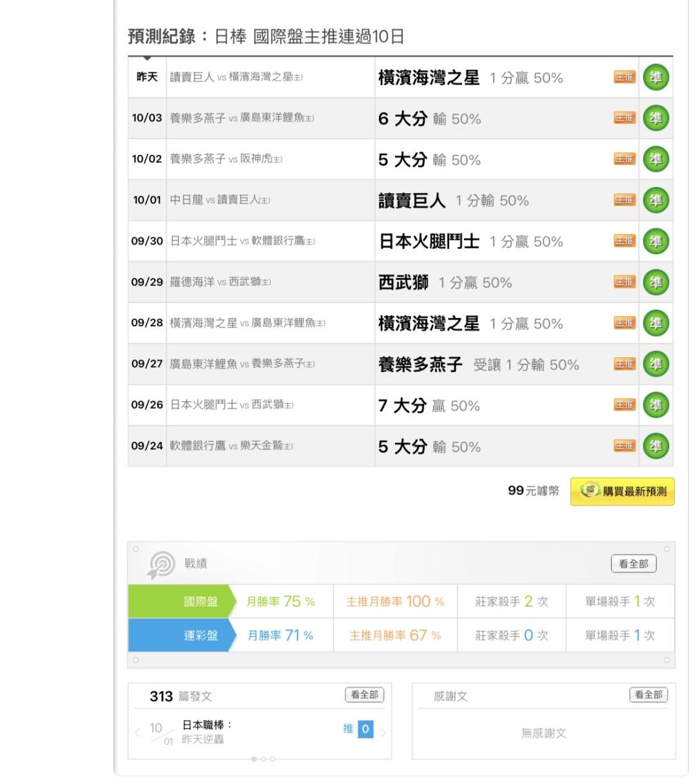Screen dimensions: 696x784
Task: Click green 準 badge on yesterday's row
Action: (x=655, y=77)
